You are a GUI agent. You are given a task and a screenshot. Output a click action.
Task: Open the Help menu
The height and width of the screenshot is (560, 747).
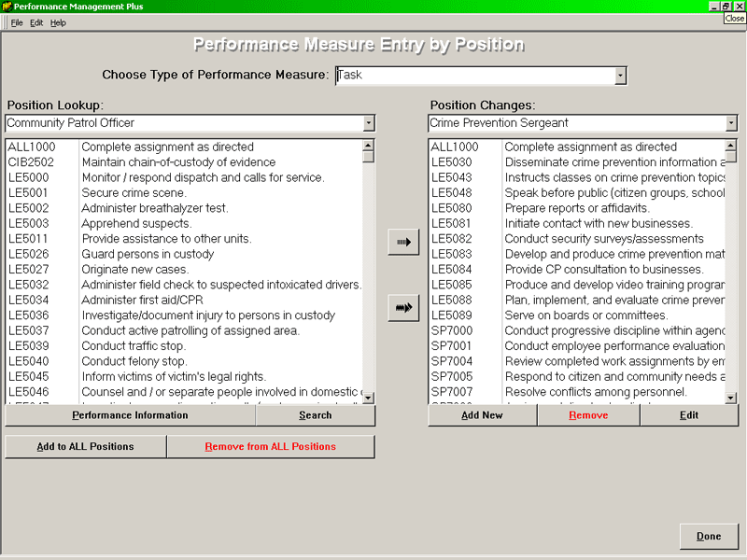[x=58, y=22]
